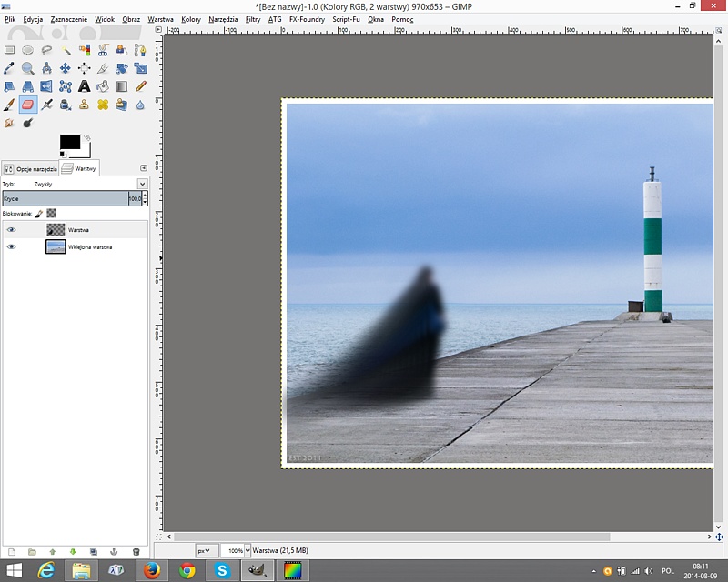Click the black foreground color swatch
The image size is (728, 582).
69,142
